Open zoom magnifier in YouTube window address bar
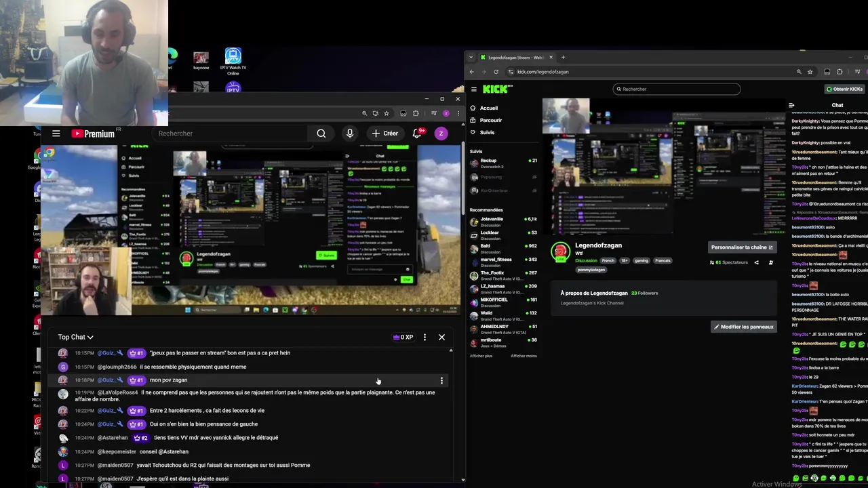The height and width of the screenshot is (488, 868). coord(365,113)
